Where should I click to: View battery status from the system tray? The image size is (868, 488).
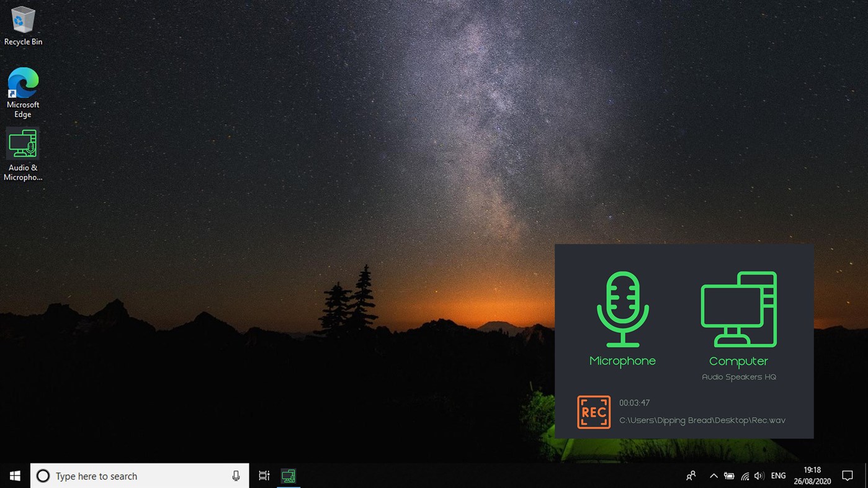point(729,476)
